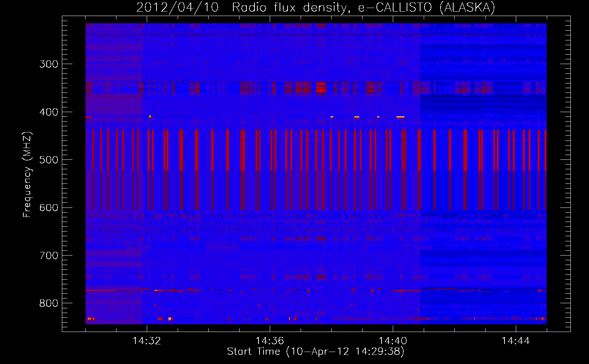589x364 pixels.
Task: Click the 'Start Time (10-Apr-12 14:29:38)' label
Action: point(316,352)
